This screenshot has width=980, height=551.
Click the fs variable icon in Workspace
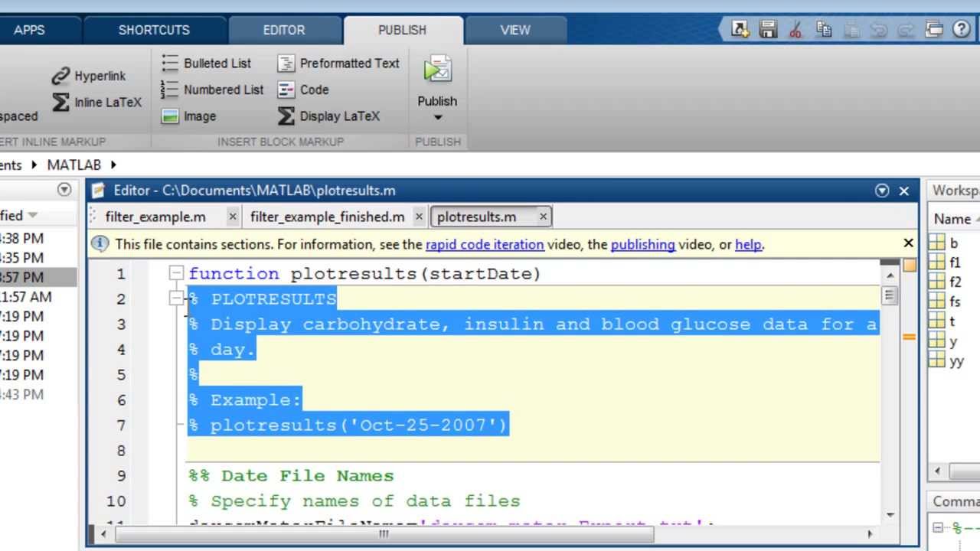pos(936,302)
